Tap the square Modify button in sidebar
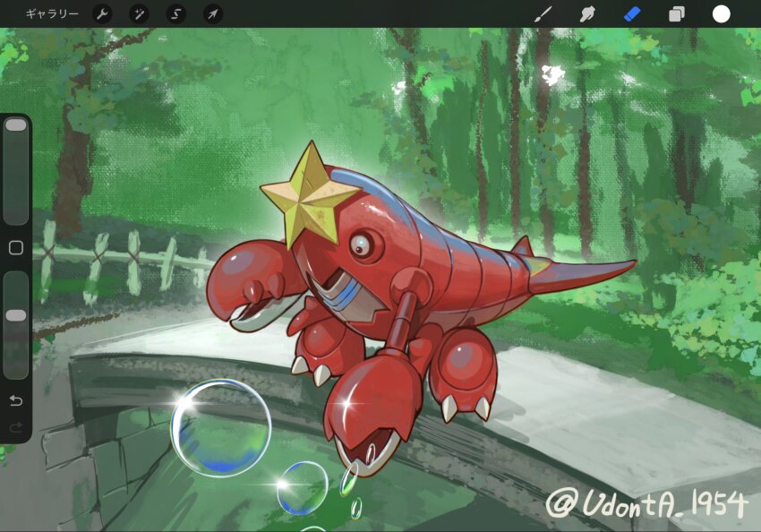 16,248
